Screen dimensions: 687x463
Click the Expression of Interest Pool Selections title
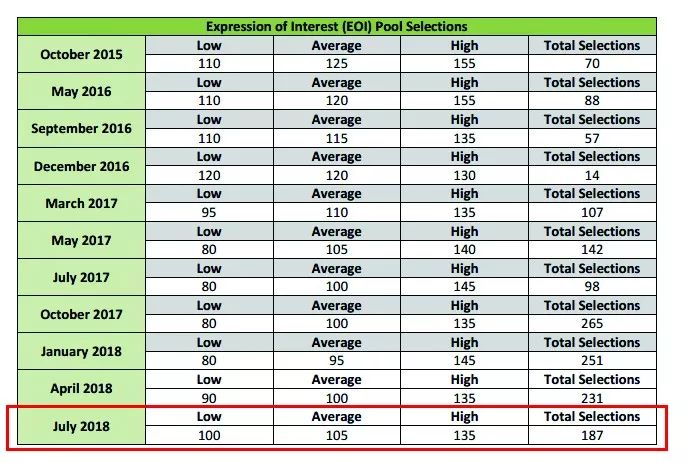pyautogui.click(x=336, y=26)
